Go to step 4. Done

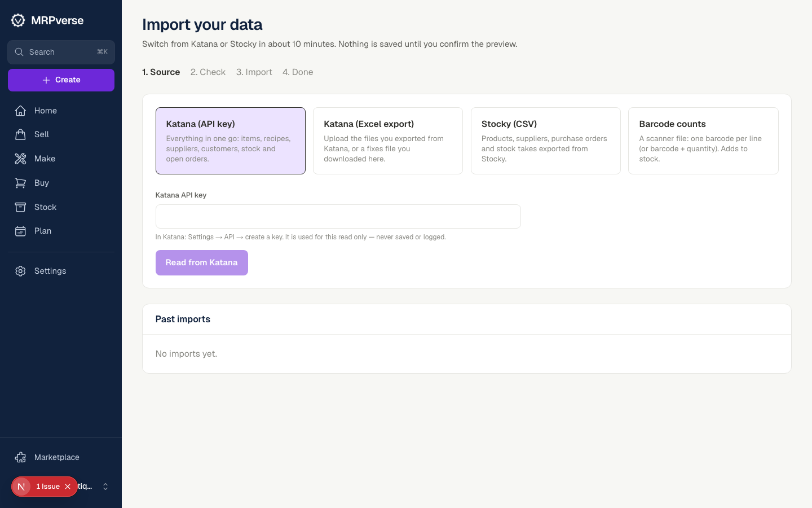point(298,72)
